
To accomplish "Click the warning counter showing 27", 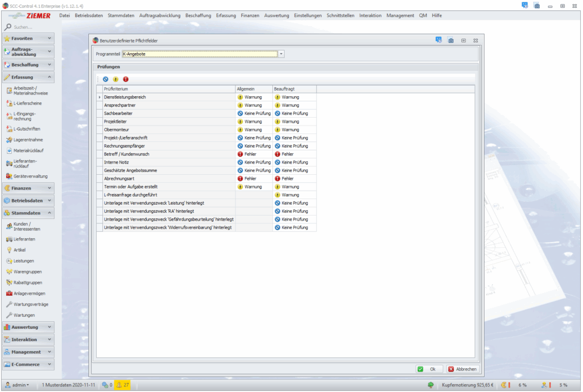I will pos(123,385).
